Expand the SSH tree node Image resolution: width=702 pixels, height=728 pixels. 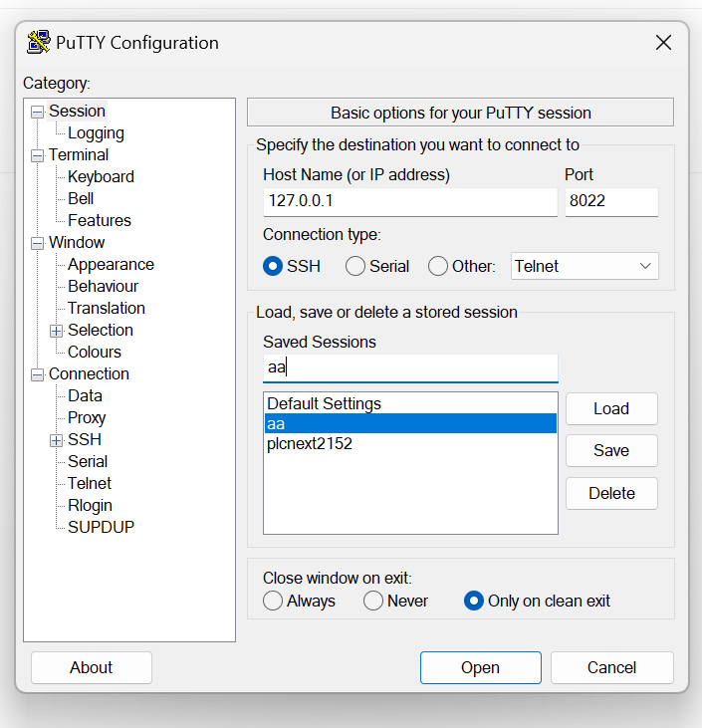tap(56, 440)
